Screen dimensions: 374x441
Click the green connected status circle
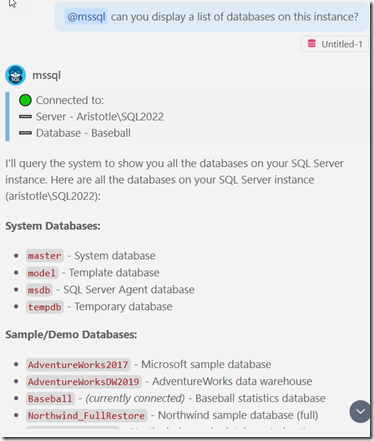(x=25, y=100)
